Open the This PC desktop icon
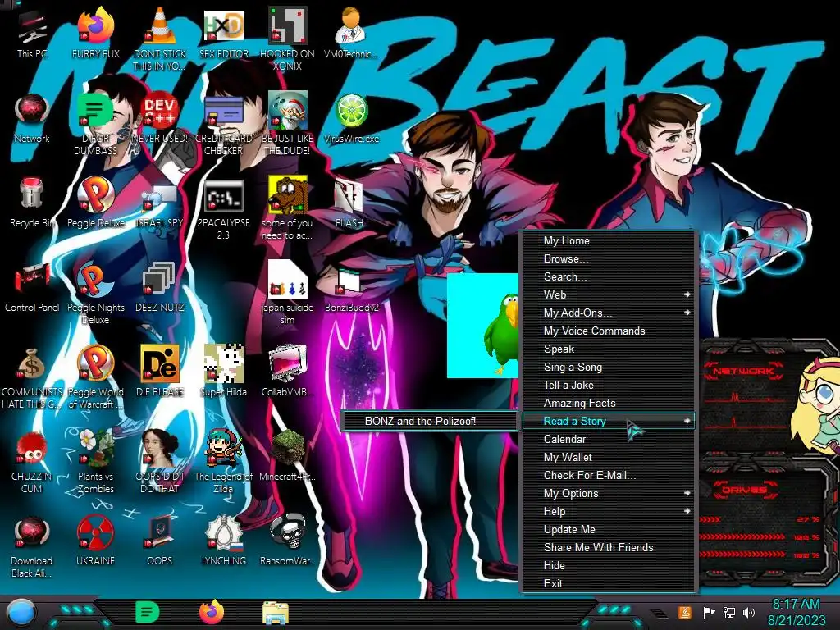 click(32, 34)
